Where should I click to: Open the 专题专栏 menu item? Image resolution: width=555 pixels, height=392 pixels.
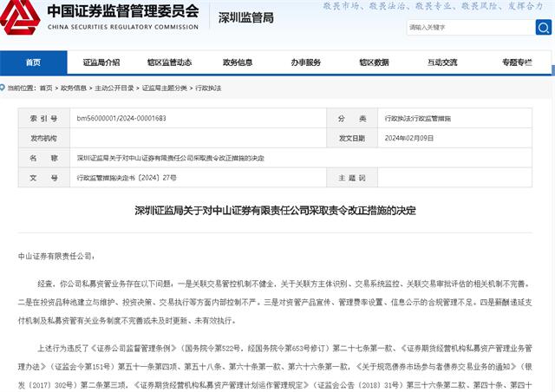[517, 62]
